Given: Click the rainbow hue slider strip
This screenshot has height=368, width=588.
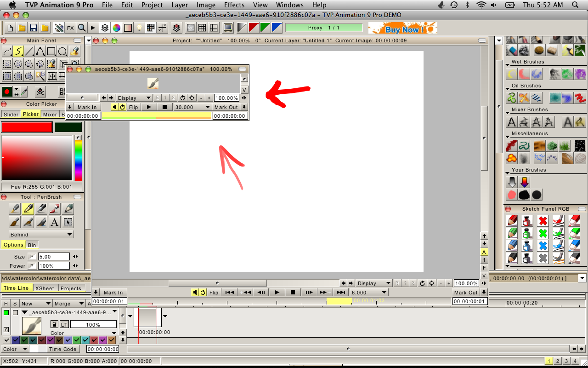Looking at the screenshot, I should (x=78, y=161).
